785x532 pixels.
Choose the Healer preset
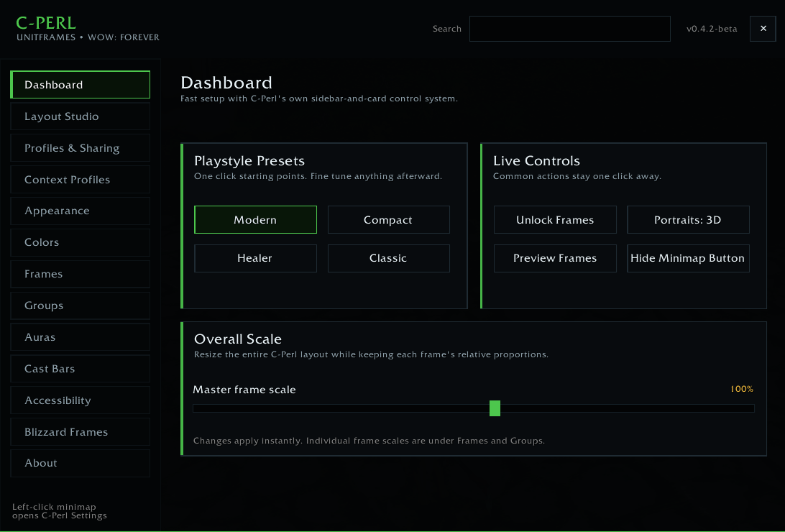pyautogui.click(x=255, y=258)
